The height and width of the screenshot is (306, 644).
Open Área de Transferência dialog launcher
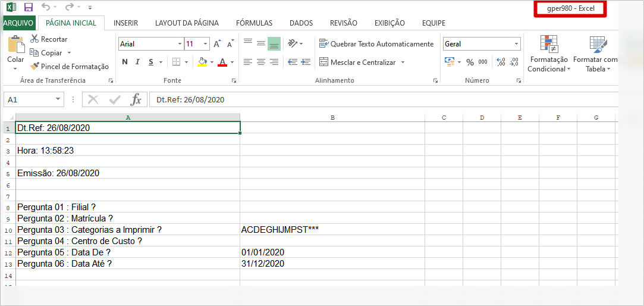111,81
